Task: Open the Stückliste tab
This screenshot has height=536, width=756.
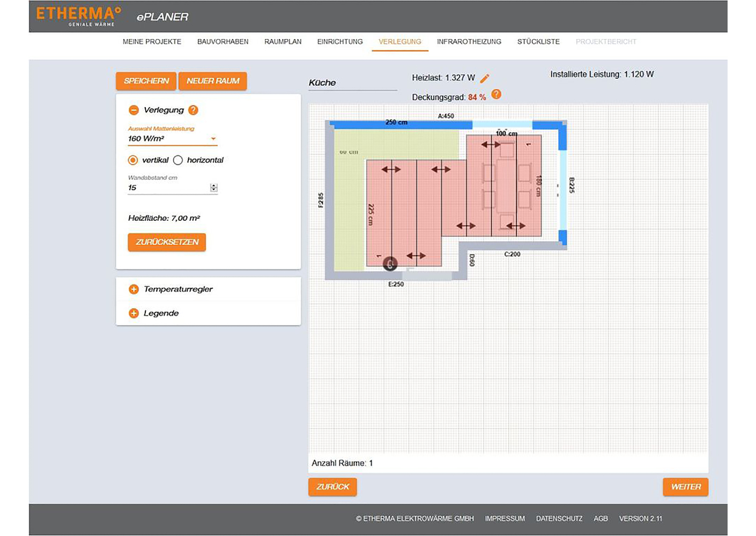Action: click(x=538, y=42)
